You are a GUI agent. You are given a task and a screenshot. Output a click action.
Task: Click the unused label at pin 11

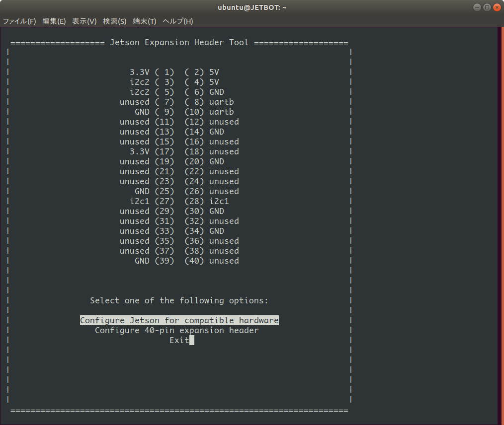(134, 122)
